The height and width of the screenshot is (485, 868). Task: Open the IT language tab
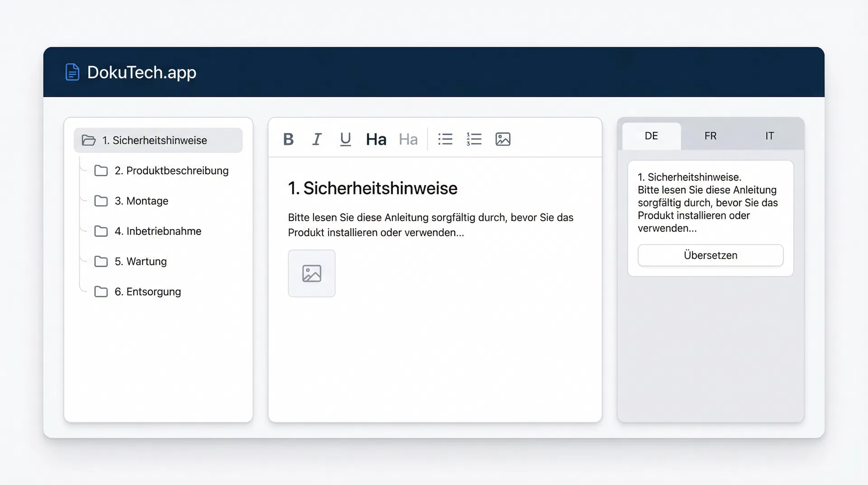click(769, 136)
